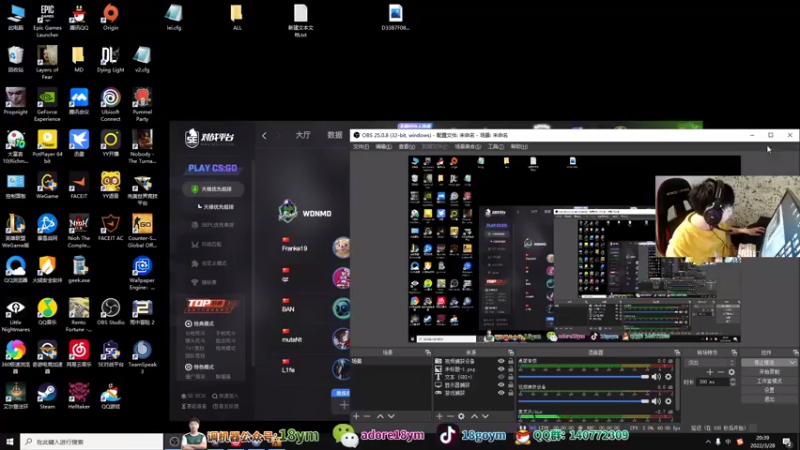Adjust the transition duration stepper arrows
Screen dimensions: 800x450
[733, 382]
